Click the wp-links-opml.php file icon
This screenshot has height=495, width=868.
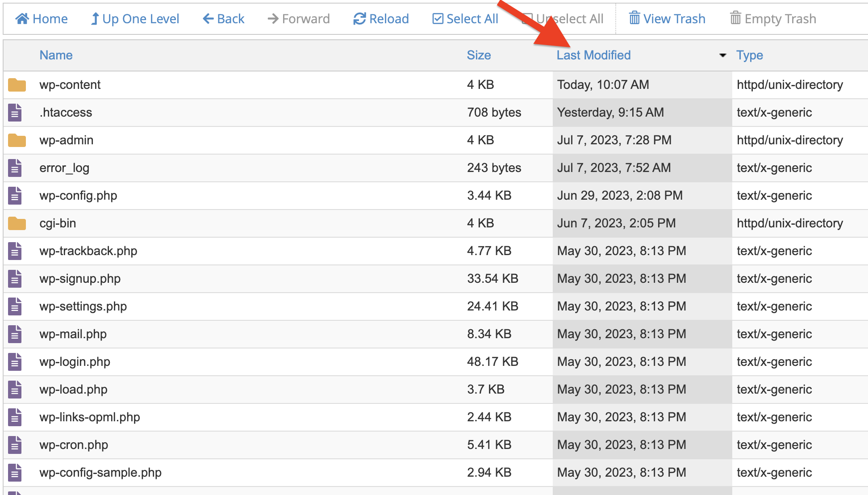click(15, 417)
